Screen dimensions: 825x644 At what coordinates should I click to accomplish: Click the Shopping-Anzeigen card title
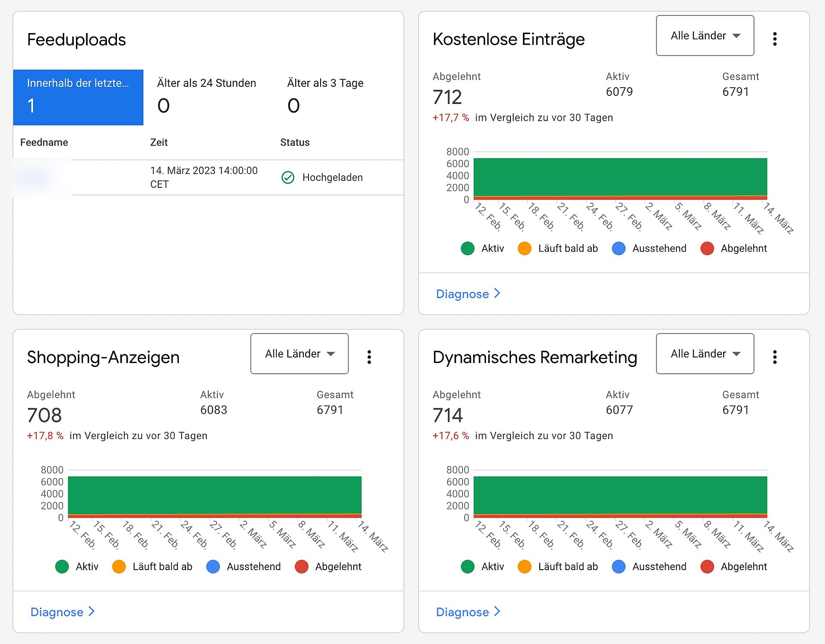point(103,357)
